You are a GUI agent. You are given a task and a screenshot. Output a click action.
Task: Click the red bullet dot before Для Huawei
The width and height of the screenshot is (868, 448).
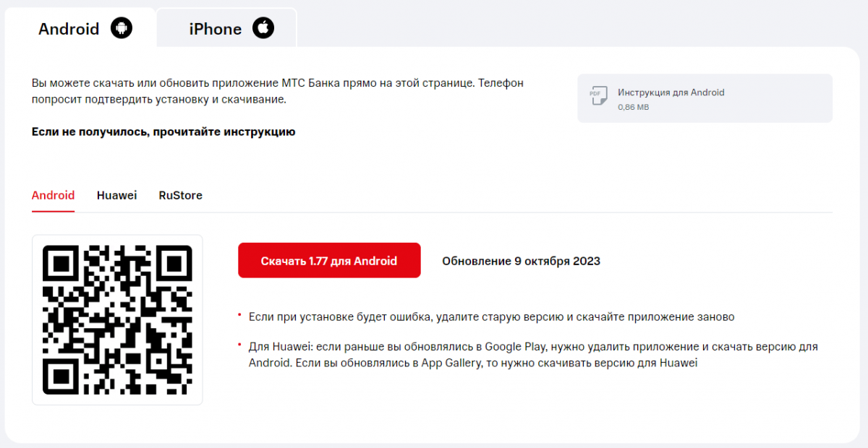coord(239,343)
